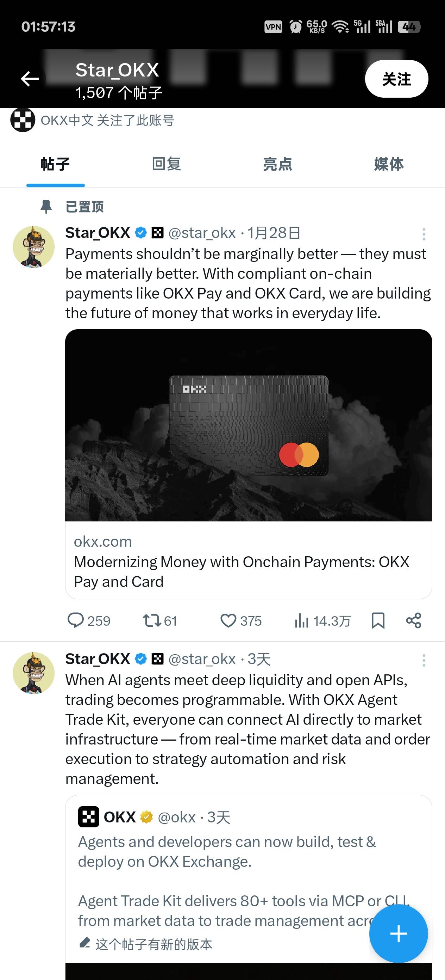The image size is (445, 980).
Task: Open the OKX Card preview image
Action: (249, 425)
